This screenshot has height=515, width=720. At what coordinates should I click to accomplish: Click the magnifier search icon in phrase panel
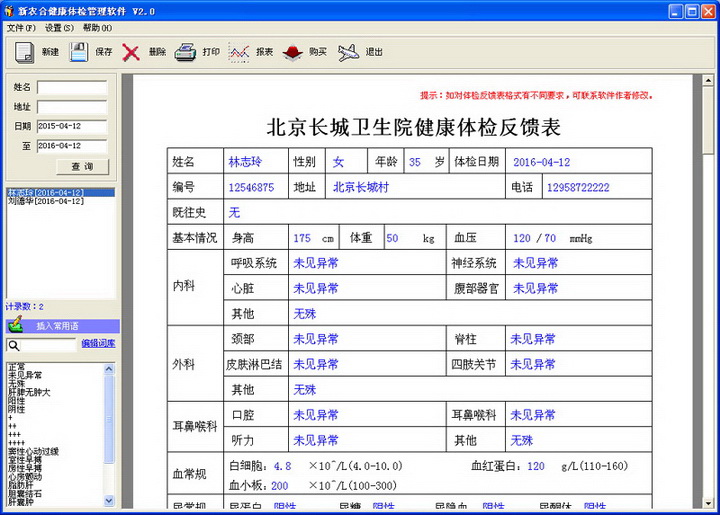[x=14, y=345]
